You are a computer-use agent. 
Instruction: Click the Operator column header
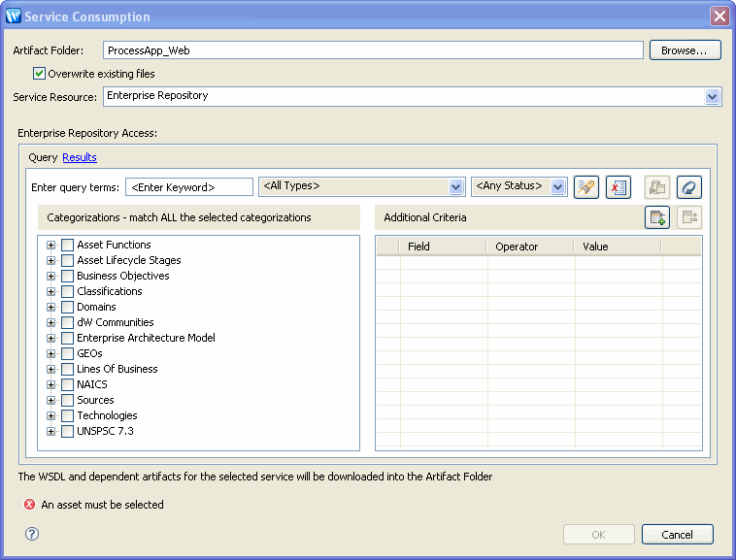pyautogui.click(x=530, y=247)
